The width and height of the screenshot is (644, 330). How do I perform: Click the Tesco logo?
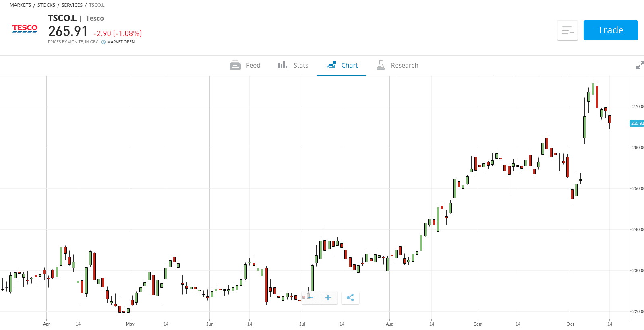click(25, 29)
